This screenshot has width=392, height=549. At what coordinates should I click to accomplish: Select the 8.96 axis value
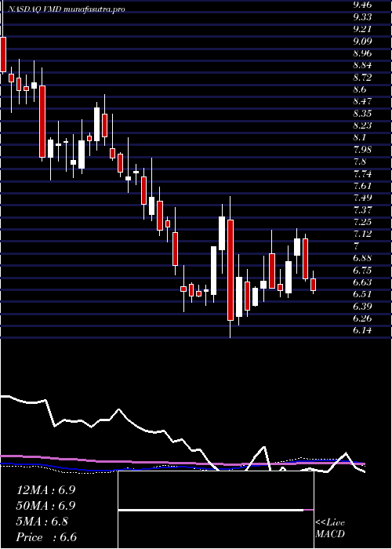point(362,53)
